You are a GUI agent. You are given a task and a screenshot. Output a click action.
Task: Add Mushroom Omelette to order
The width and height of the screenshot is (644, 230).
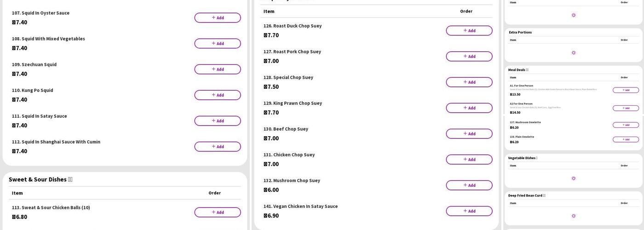[626, 125]
